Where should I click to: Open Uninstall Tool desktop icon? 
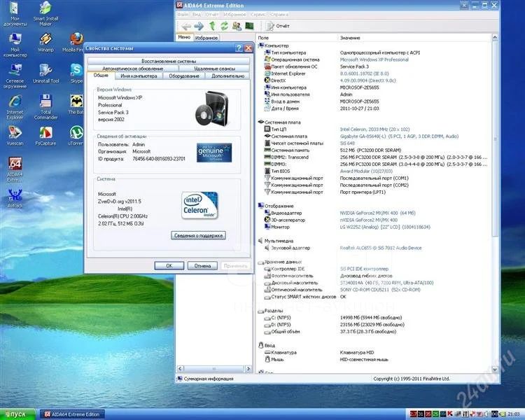pyautogui.click(x=45, y=73)
